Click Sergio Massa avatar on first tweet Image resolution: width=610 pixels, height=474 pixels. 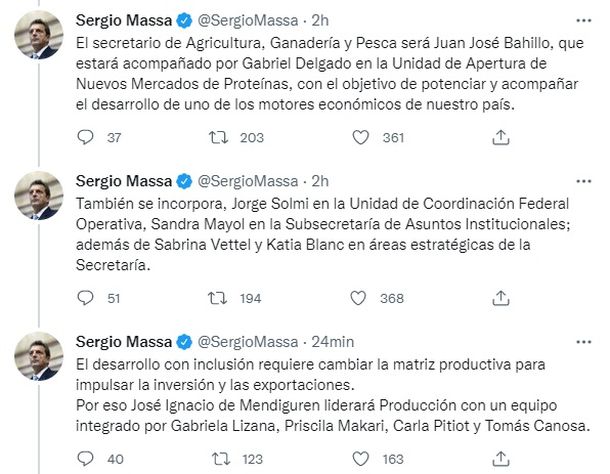tap(38, 39)
